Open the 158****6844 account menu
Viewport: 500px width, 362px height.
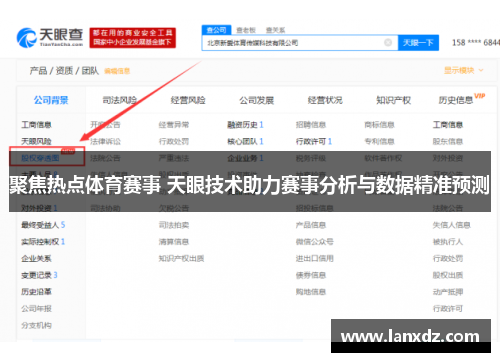click(x=476, y=43)
